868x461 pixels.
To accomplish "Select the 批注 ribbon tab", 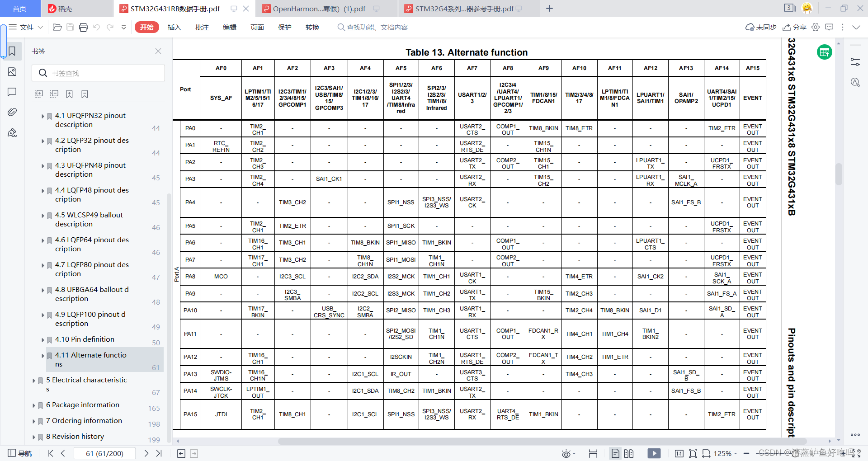I will tap(202, 27).
